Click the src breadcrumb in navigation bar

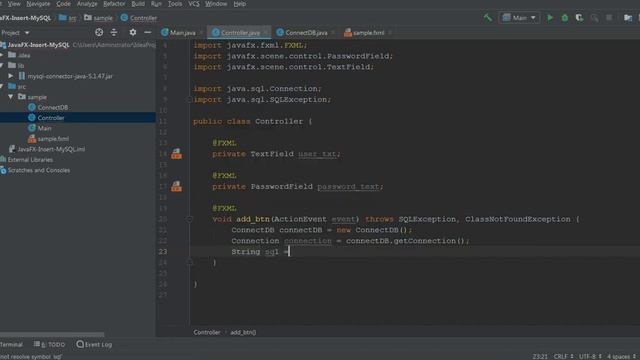click(x=68, y=18)
